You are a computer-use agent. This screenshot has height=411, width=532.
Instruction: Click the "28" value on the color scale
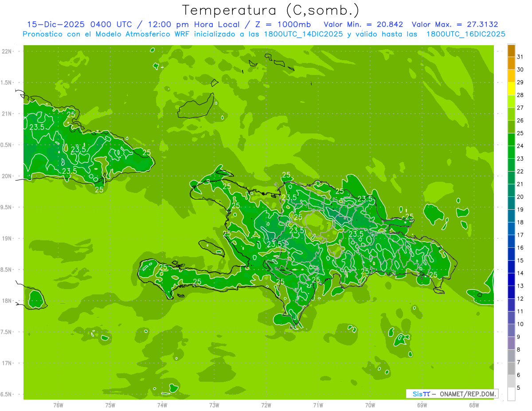[x=520, y=95]
